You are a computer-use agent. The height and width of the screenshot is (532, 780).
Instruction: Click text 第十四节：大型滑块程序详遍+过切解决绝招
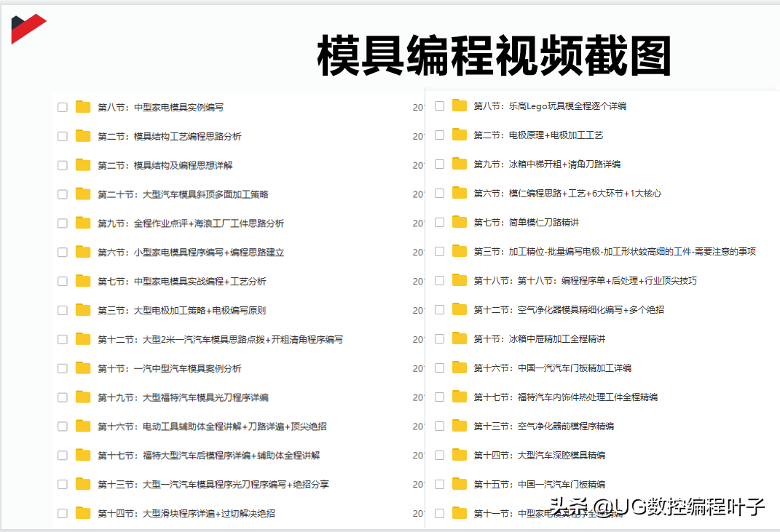[x=186, y=513]
